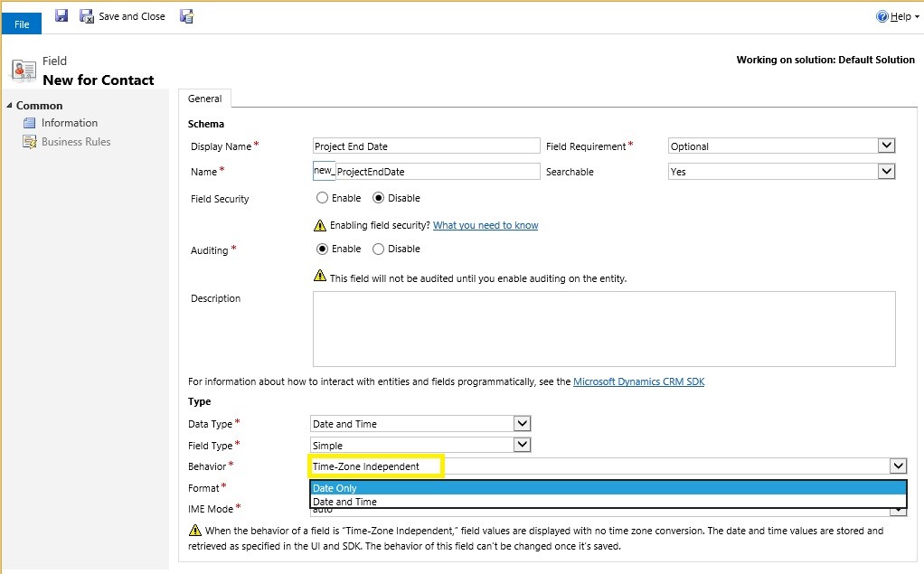Click the Display Name input field
The image size is (924, 574).
click(x=426, y=146)
